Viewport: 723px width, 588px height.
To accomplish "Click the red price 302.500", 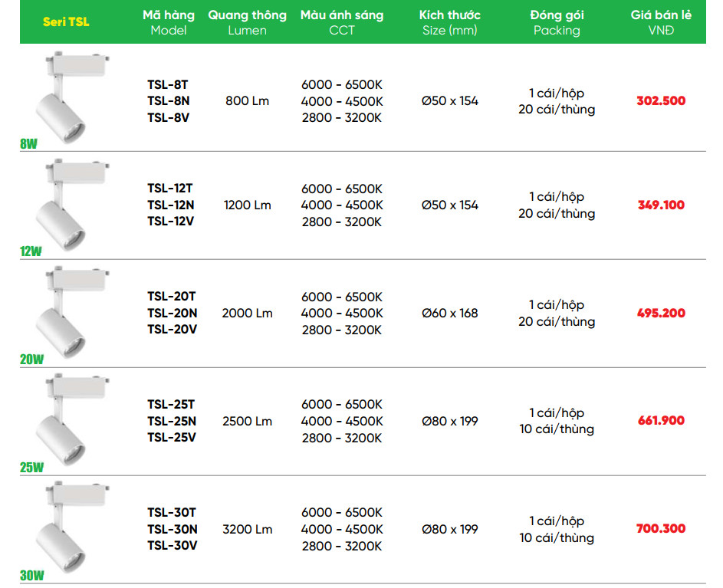I will (x=661, y=101).
